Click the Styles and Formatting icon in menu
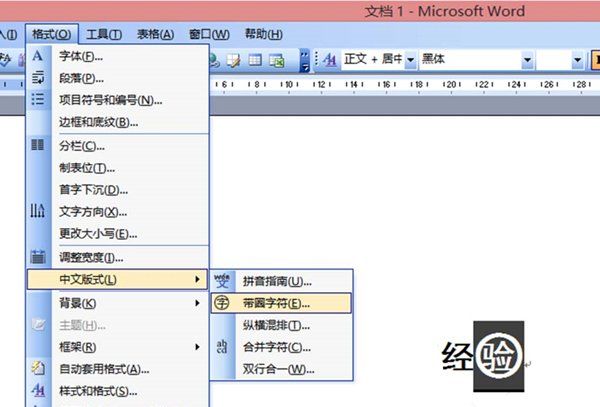Viewport: 600px width, 407px height. [x=38, y=391]
